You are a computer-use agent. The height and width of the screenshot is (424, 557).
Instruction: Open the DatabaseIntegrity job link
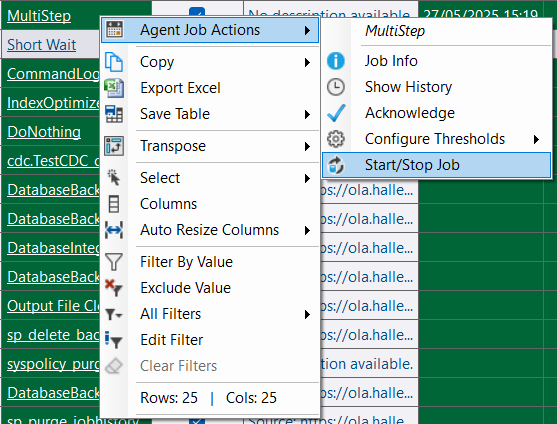(x=53, y=248)
